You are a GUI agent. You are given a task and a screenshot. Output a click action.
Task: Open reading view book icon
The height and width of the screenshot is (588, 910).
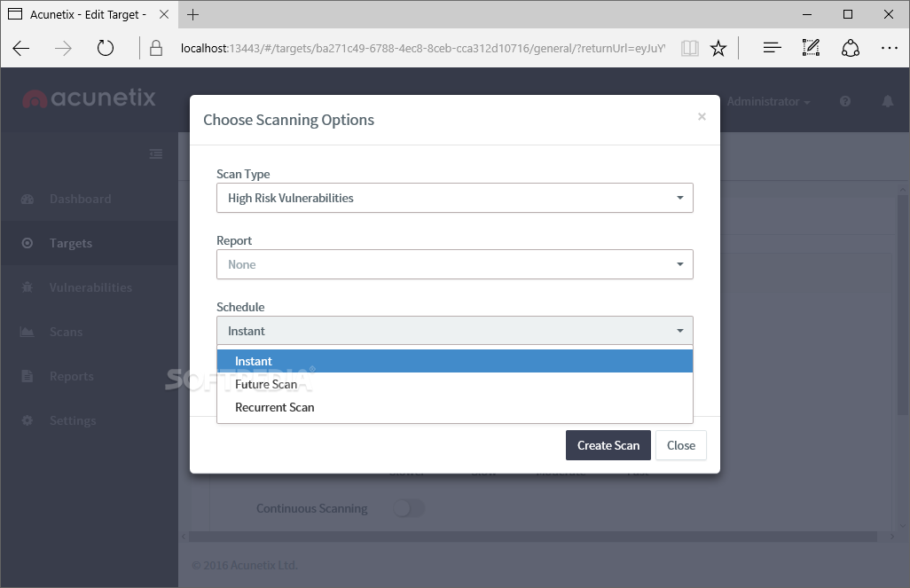689,48
